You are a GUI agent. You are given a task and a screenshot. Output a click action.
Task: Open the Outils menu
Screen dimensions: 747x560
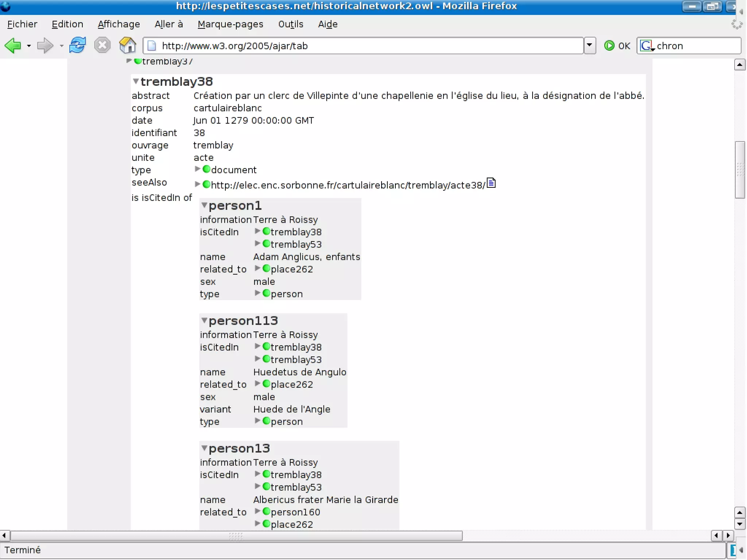coord(290,24)
